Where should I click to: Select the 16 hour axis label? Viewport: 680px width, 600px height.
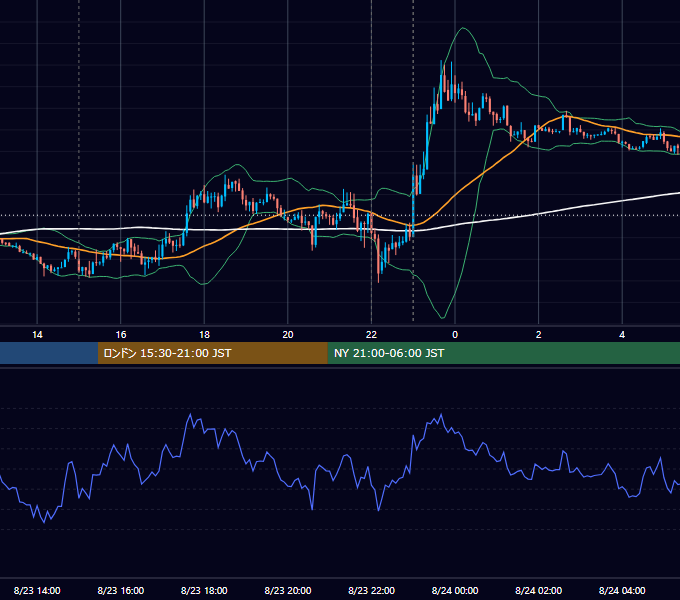121,335
